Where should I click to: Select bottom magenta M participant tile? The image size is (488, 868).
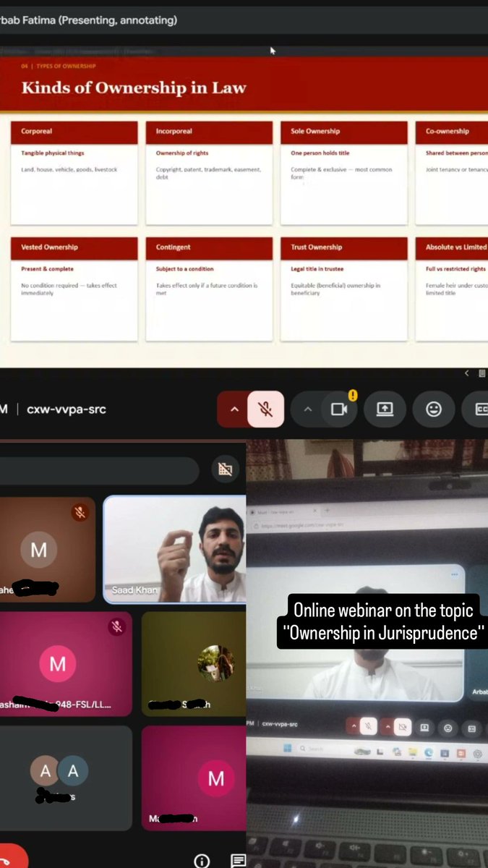tap(194, 778)
